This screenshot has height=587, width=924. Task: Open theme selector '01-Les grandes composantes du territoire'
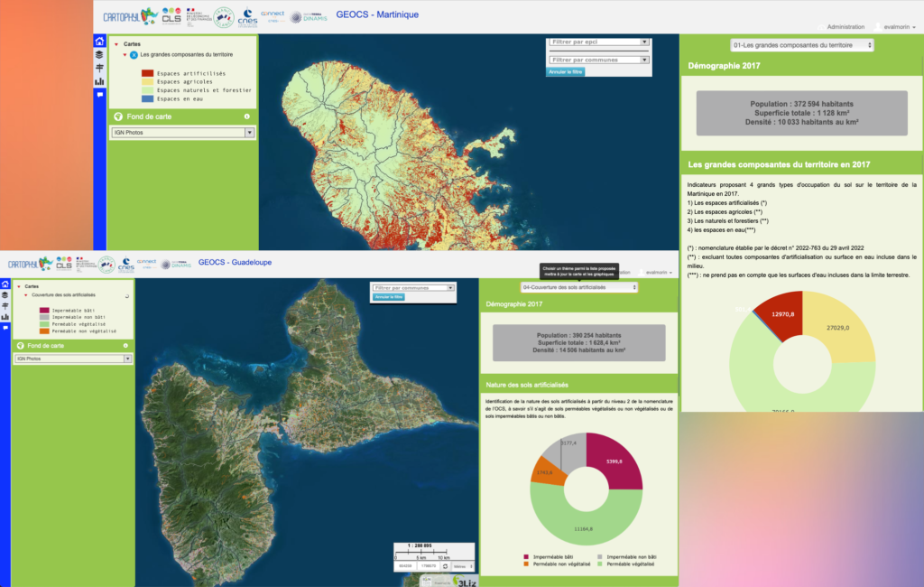point(801,45)
